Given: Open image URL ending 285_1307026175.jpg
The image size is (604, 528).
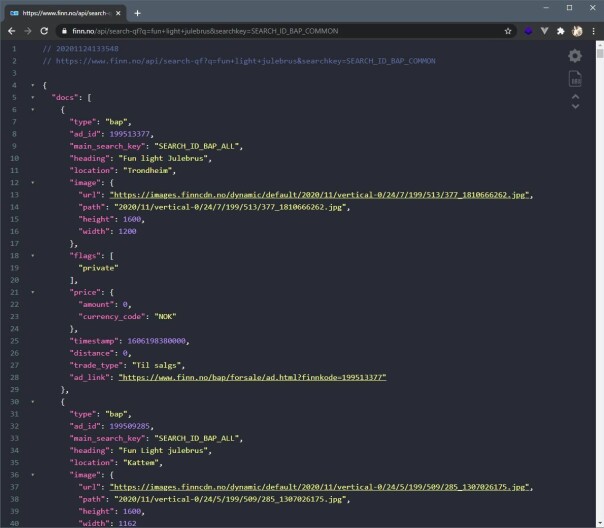Looking at the screenshot, I should click(x=319, y=487).
